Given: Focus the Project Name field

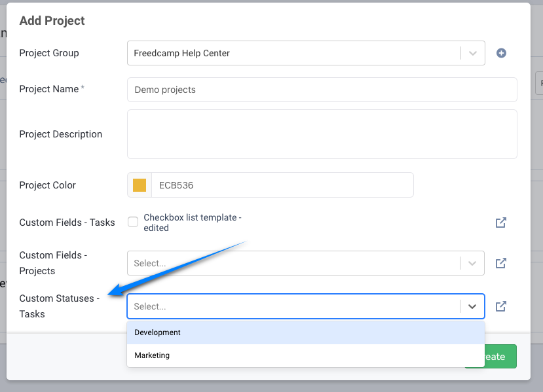Looking at the screenshot, I should [322, 90].
